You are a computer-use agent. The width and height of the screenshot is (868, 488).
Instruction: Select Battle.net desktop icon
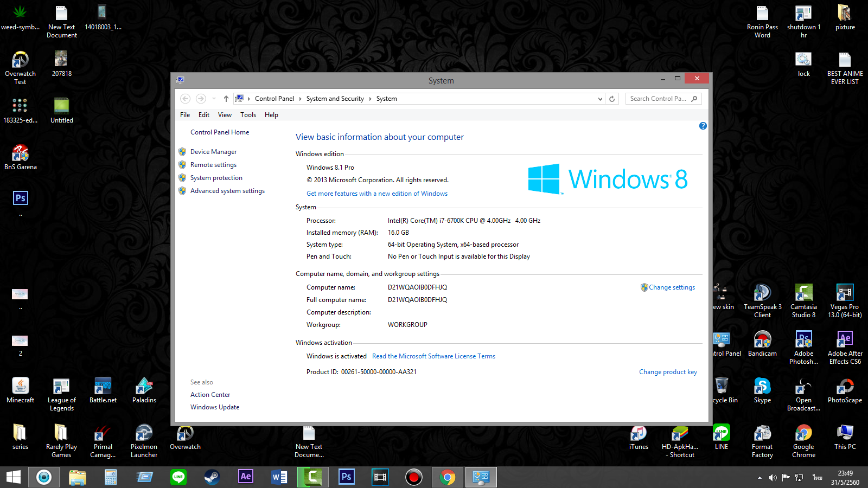click(x=103, y=390)
